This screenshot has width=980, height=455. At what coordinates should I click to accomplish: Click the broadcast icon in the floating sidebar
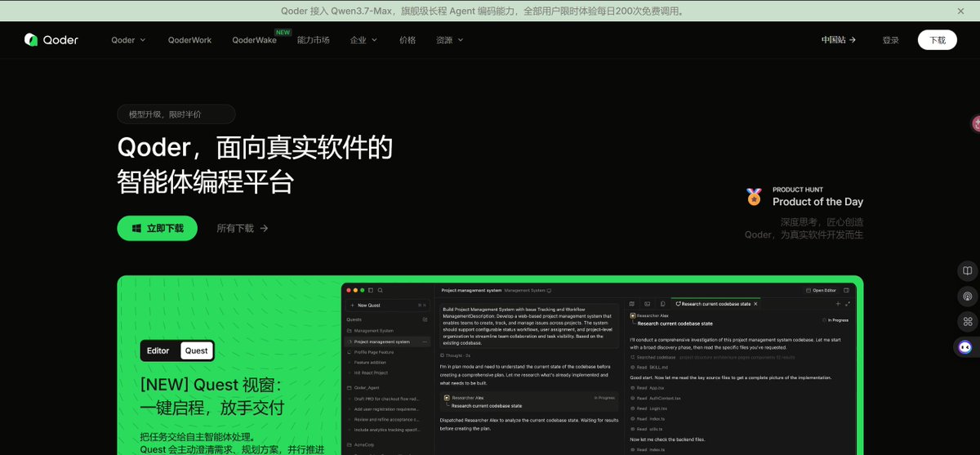tap(967, 296)
